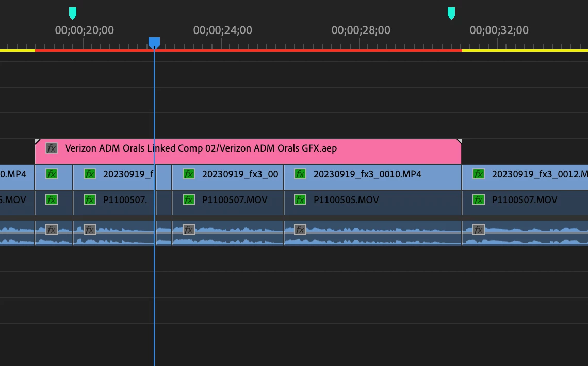
Task: Click audio fx badge beneath P1100507.MOV under 20230919_fx3_00
Action: coord(189,229)
